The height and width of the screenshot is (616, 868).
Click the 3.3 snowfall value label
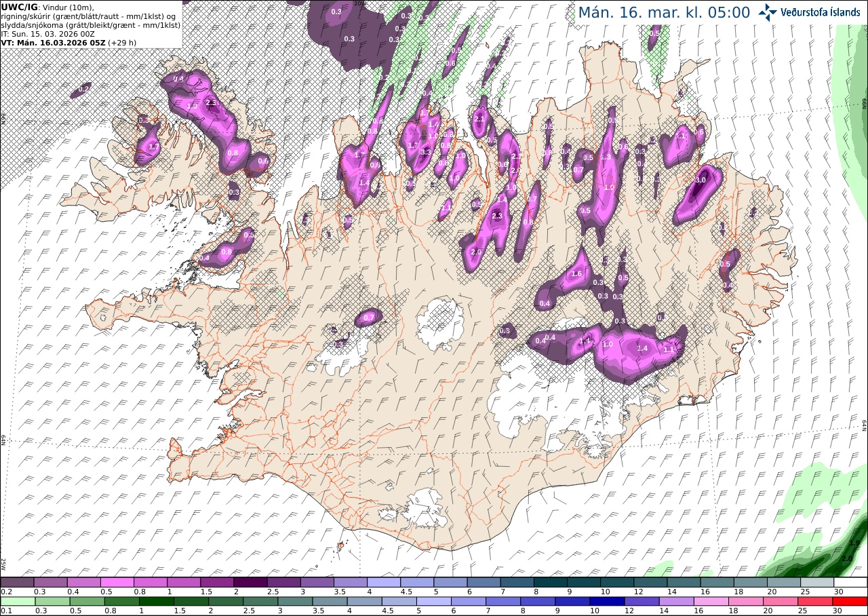click(x=426, y=152)
